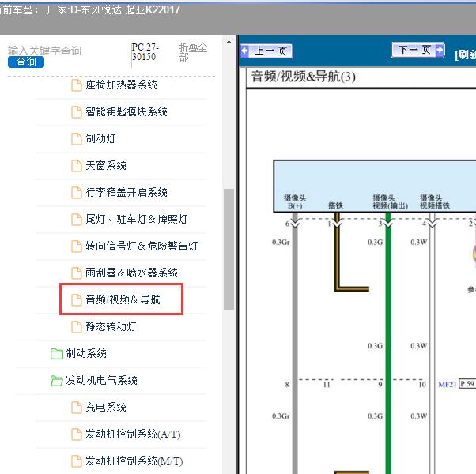Open 发动机控制系统(A/T) entry
Screen dimensions: 476x474
pos(133,434)
